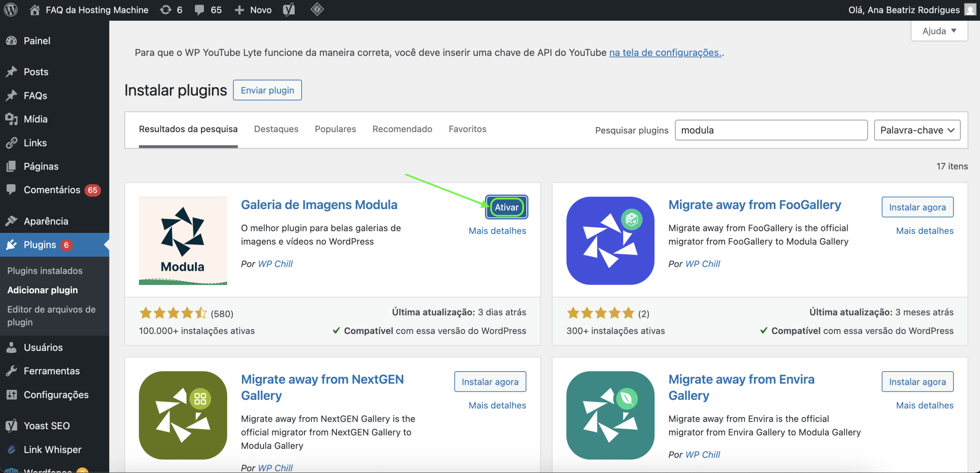Open the updates icon showing 6

166,10
